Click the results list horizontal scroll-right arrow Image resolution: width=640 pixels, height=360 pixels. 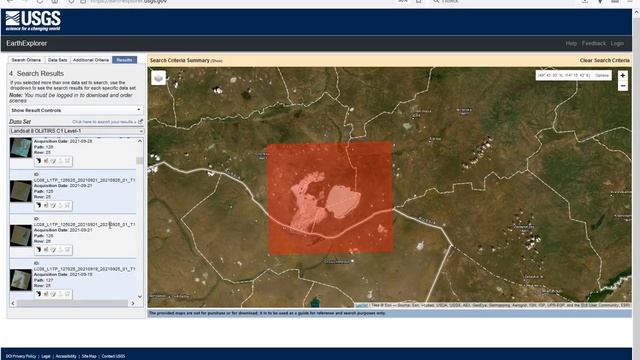(133, 303)
